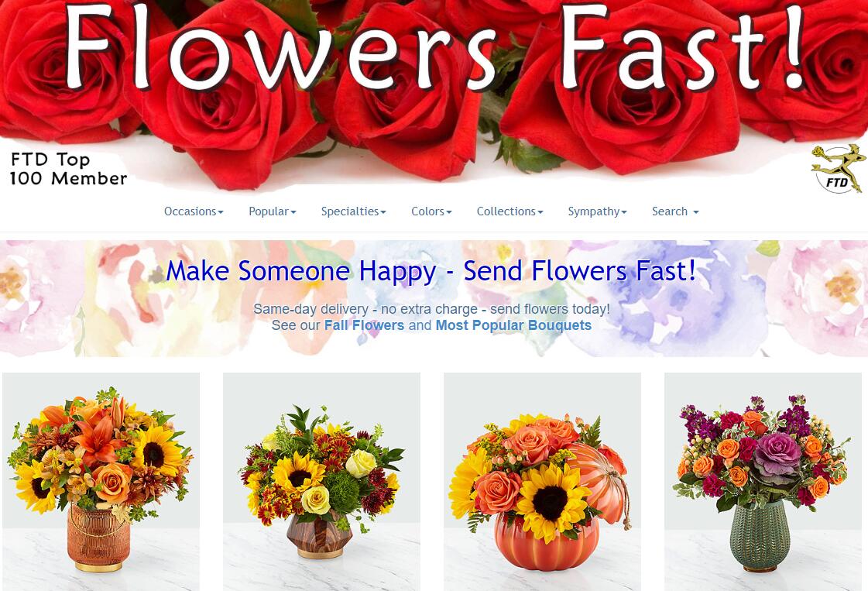Click the caret arrow beside Occasions
868x591 pixels.
(221, 212)
